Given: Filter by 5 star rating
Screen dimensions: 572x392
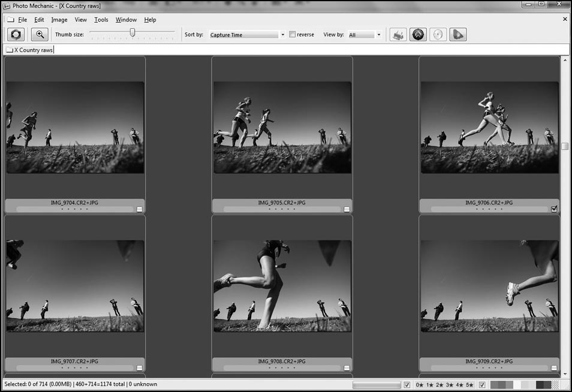Looking at the screenshot, I should (469, 385).
